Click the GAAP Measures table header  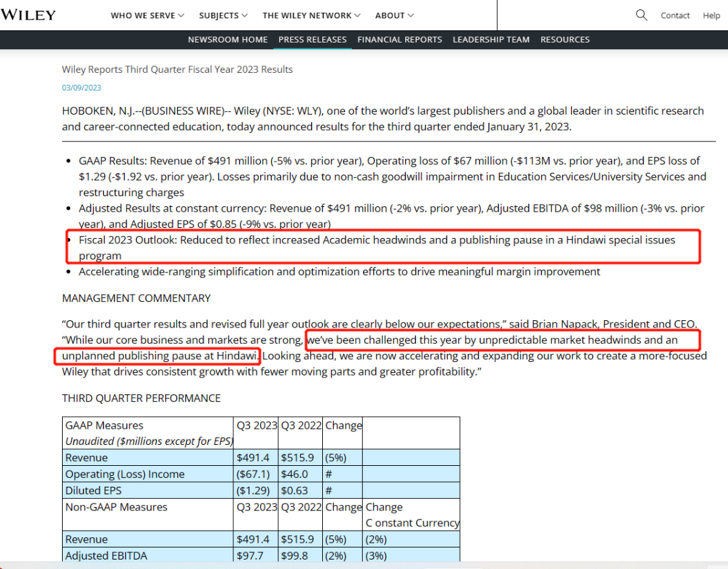pyautogui.click(x=148, y=433)
